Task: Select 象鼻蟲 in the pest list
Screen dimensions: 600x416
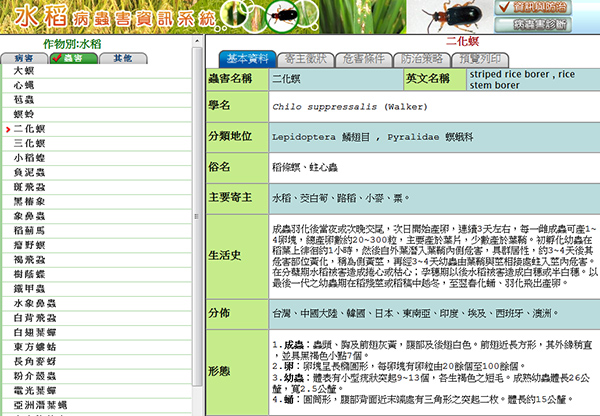Action: (29, 216)
